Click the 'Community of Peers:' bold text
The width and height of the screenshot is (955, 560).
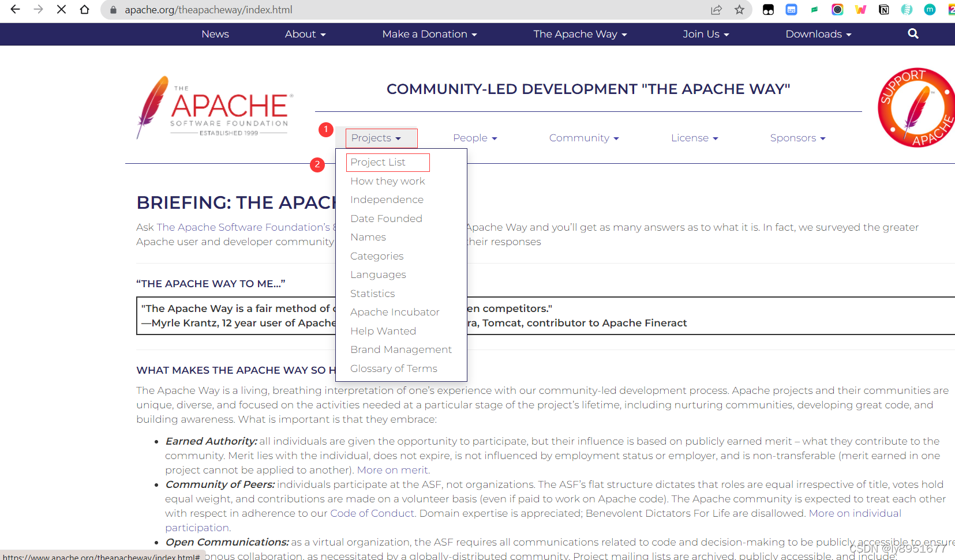click(220, 484)
